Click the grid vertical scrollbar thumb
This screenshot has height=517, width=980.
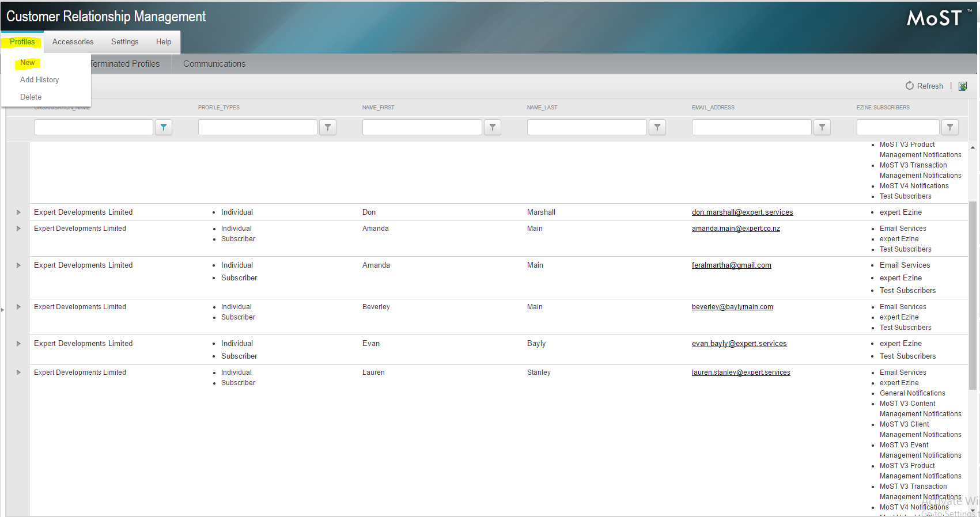click(973, 295)
